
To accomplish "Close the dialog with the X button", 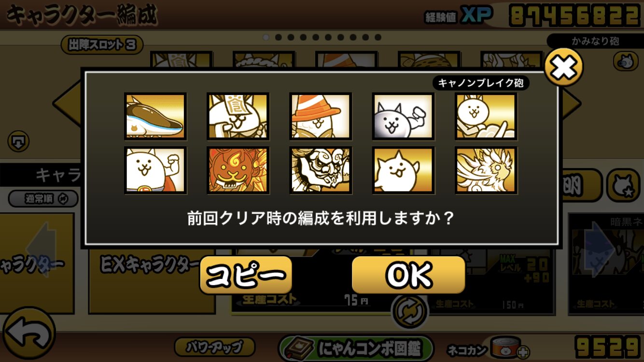I will (563, 68).
